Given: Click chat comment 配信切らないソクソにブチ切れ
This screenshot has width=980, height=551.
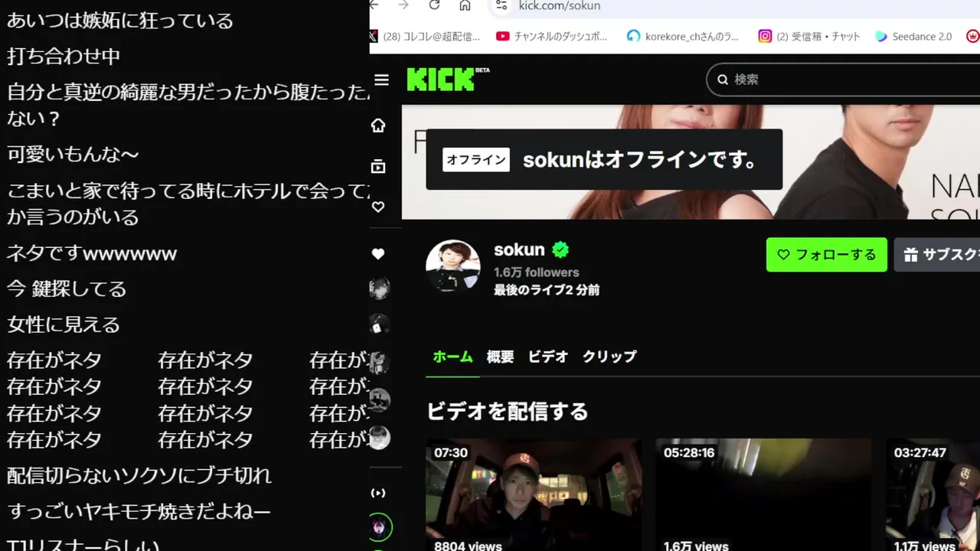Looking at the screenshot, I should point(139,475).
